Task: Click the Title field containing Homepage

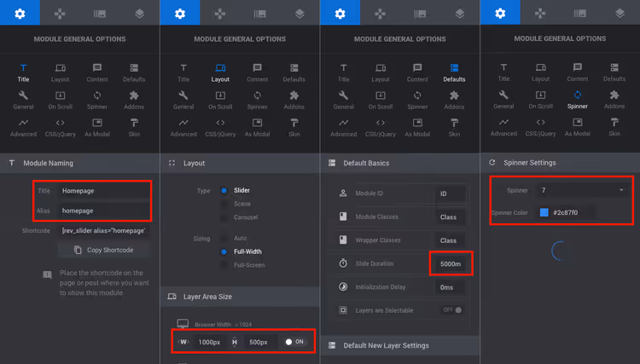Action: click(x=103, y=191)
